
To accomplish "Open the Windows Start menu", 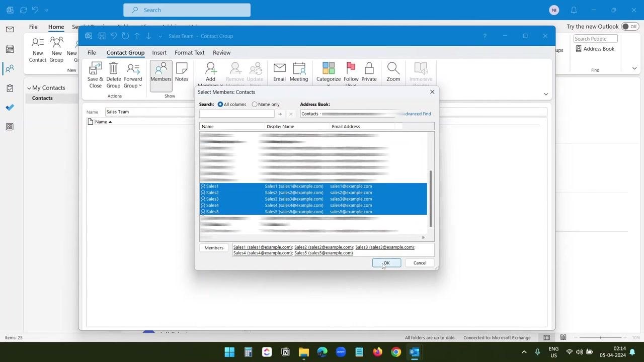I will [229, 352].
